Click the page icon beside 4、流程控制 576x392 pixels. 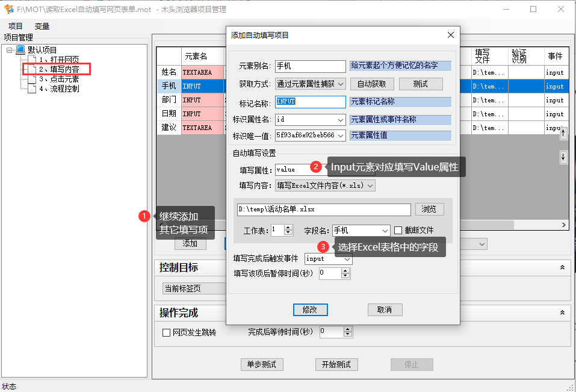32,87
